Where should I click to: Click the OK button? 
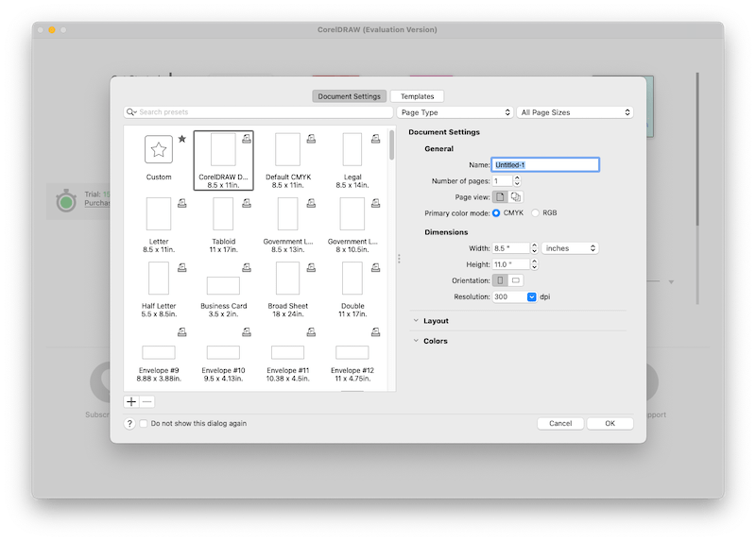610,423
